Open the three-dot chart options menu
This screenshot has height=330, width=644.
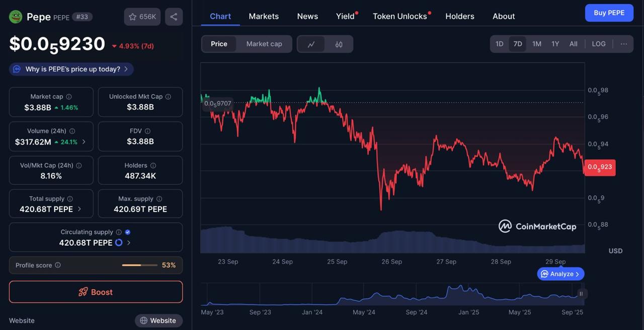coord(623,44)
